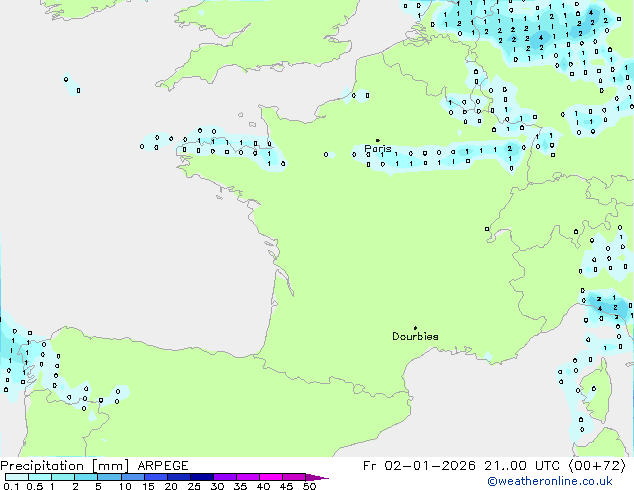Select the Dourbies city name label
Image resolution: width=634 pixels, height=490 pixels.
415,337
